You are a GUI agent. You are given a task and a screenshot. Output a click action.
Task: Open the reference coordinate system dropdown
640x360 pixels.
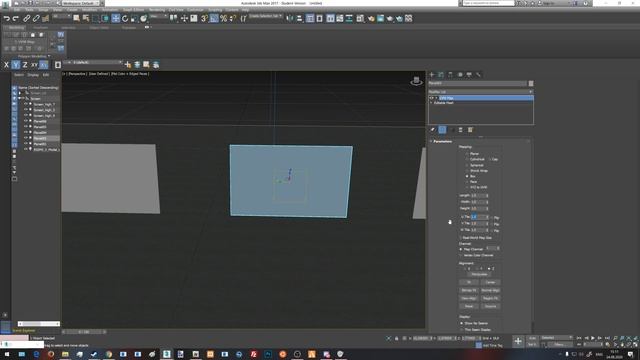point(158,16)
